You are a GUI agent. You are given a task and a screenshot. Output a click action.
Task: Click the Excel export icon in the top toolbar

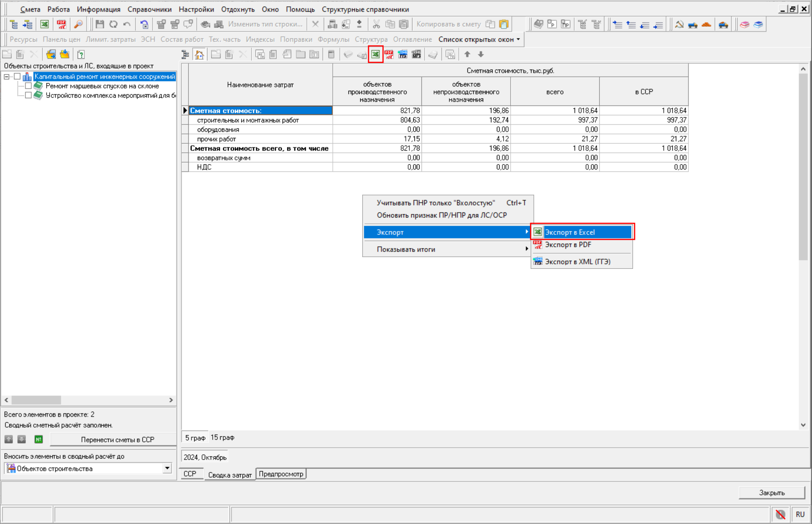point(44,24)
